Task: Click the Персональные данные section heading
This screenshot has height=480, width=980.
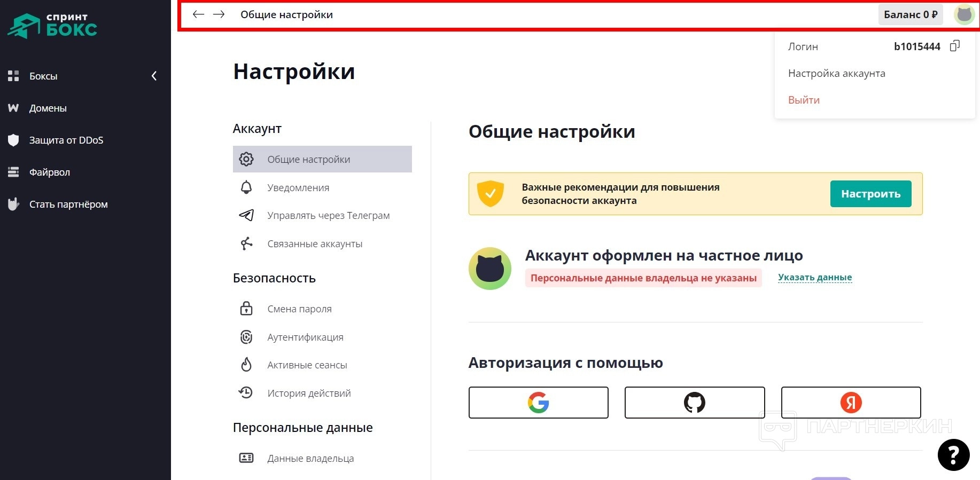Action: coord(303,428)
